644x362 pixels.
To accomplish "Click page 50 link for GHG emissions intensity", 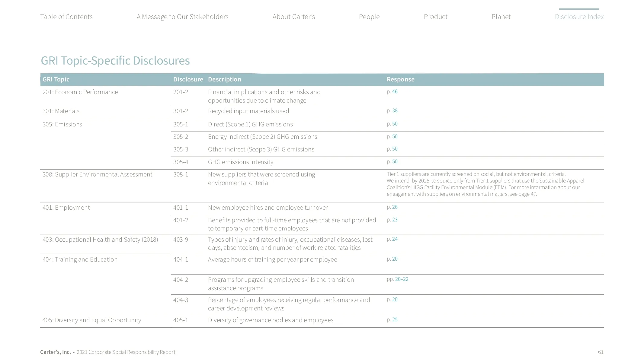I will pos(395,161).
